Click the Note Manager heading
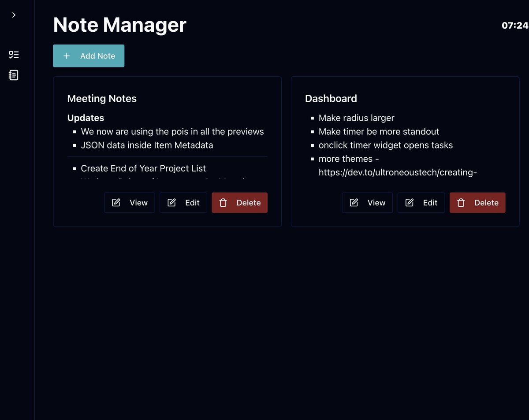The image size is (529, 420). pyautogui.click(x=119, y=25)
